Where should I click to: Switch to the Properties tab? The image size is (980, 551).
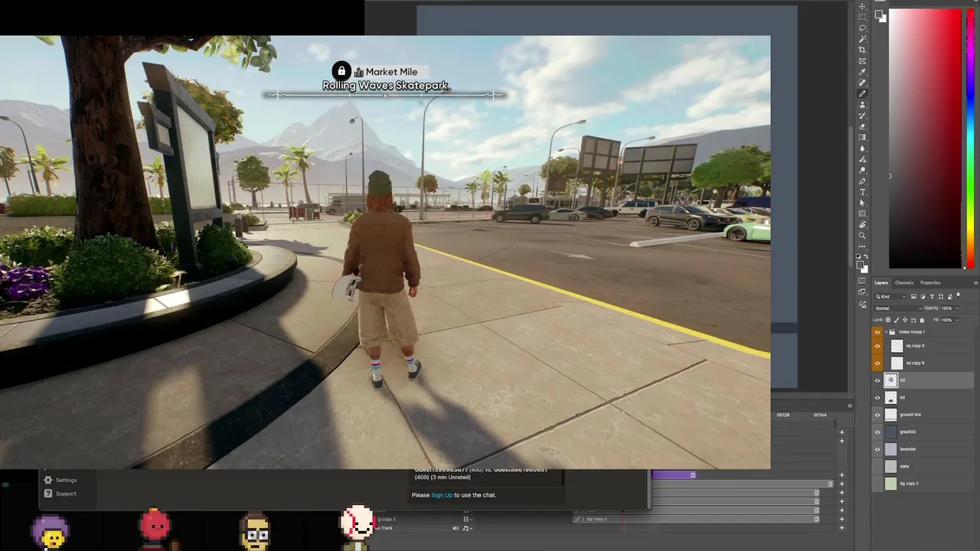coord(930,282)
